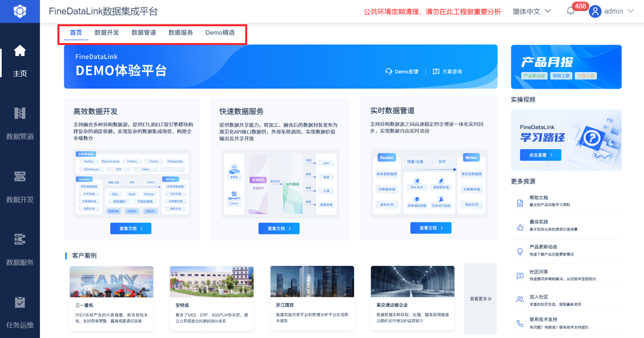Open 任务运维 in the left sidebar

tap(20, 312)
